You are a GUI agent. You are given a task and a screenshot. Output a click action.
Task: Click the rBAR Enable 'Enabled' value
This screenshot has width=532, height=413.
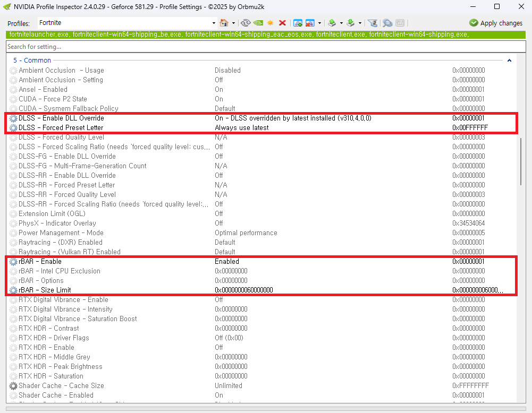click(227, 262)
